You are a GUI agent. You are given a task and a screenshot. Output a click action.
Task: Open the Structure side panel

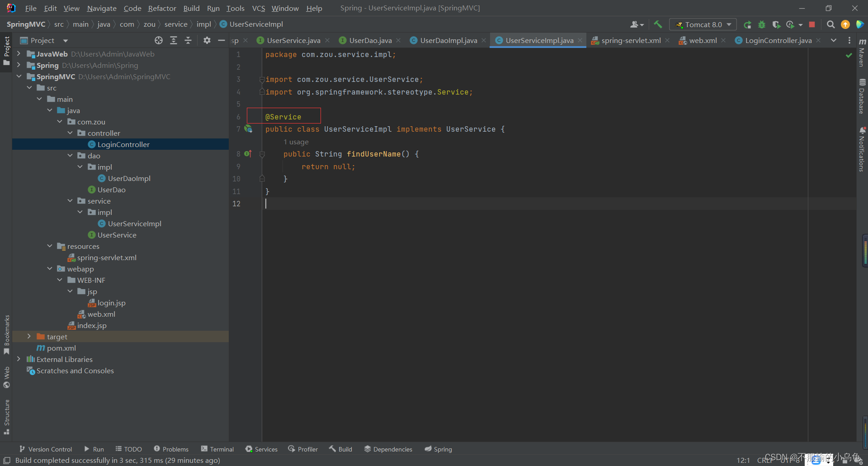pyautogui.click(x=6, y=416)
